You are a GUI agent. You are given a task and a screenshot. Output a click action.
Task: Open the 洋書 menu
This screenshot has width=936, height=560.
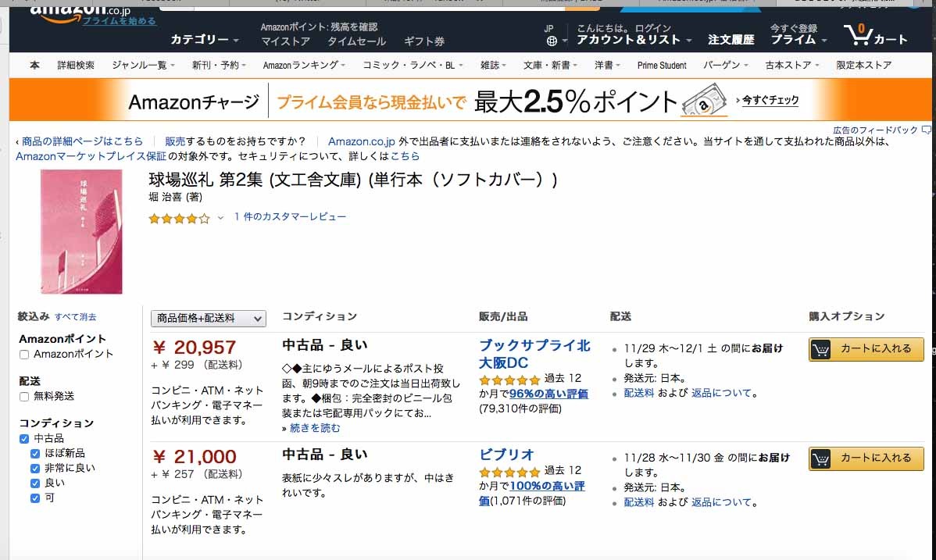pyautogui.click(x=607, y=65)
